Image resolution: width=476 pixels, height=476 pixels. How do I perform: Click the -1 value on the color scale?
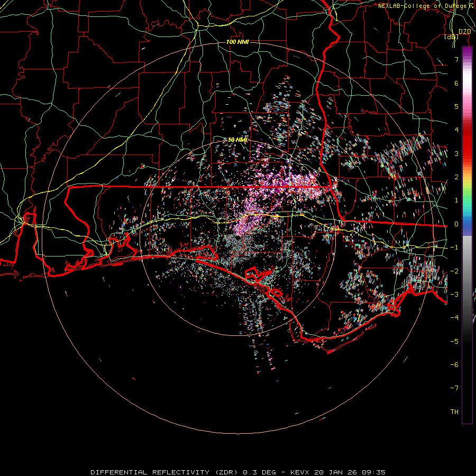[454, 248]
